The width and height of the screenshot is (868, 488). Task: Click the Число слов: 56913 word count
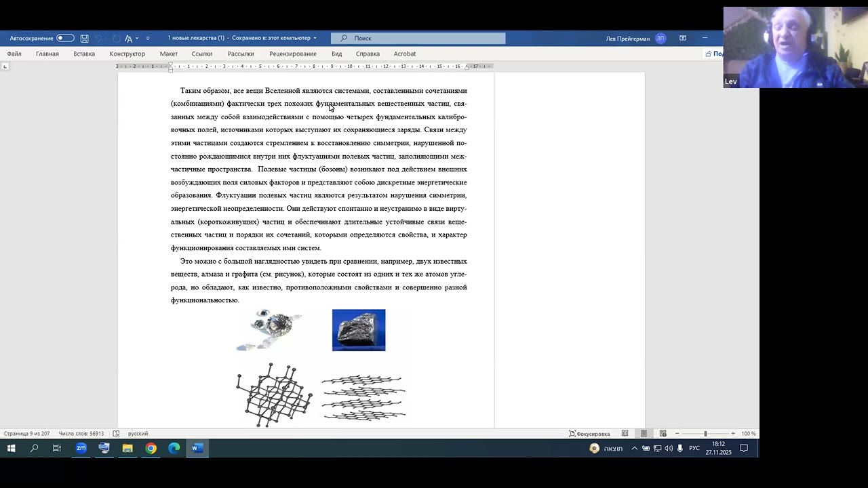click(x=81, y=434)
